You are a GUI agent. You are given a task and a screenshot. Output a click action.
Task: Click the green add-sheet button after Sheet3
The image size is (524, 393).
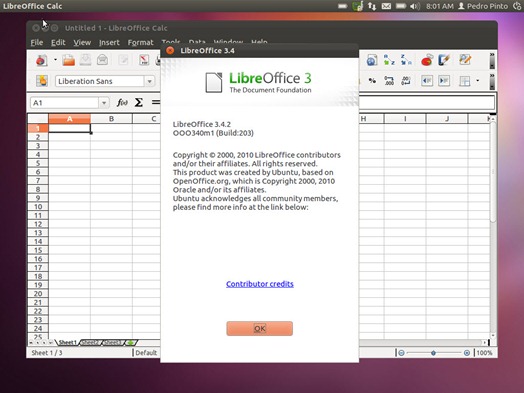coord(131,343)
